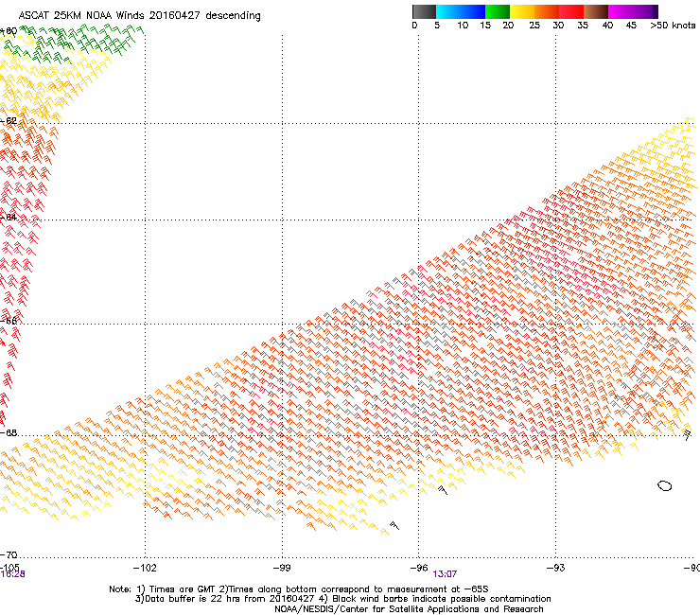The height and width of the screenshot is (615, 700).
Task: Click the '10' label under the color bar
Action: pyautogui.click(x=463, y=25)
